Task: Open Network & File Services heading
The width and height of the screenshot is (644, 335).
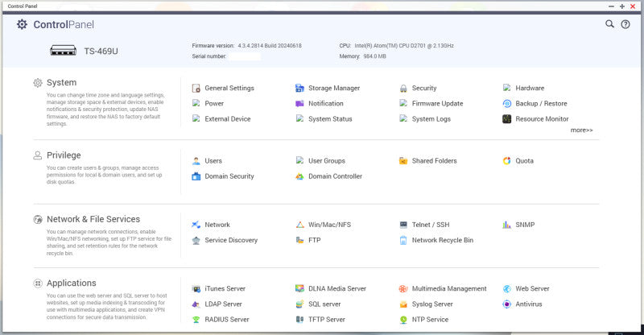Action: point(93,219)
